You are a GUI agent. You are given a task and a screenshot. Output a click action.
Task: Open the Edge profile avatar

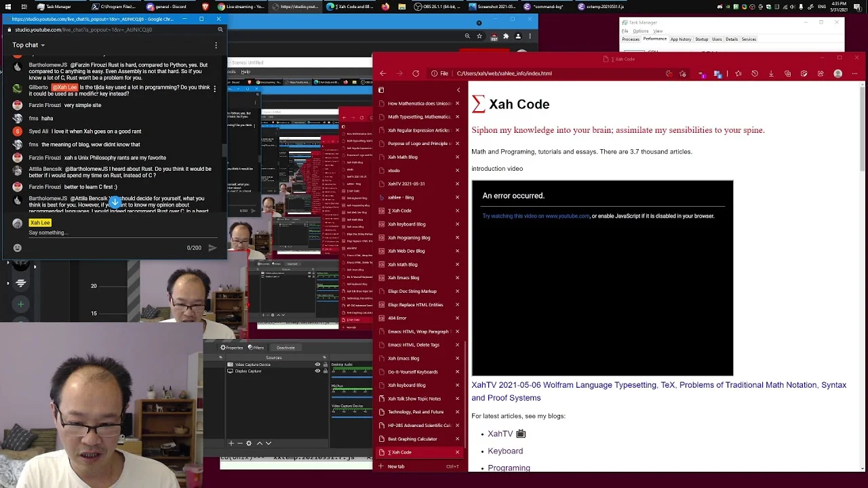click(x=837, y=73)
